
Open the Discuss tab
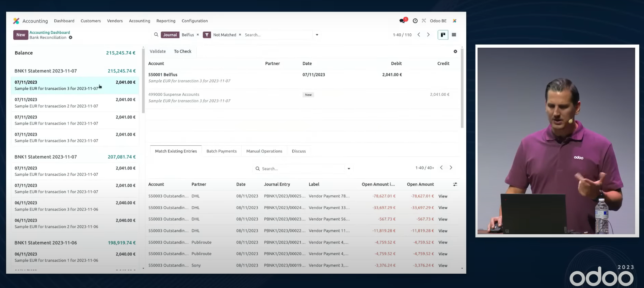[299, 151]
